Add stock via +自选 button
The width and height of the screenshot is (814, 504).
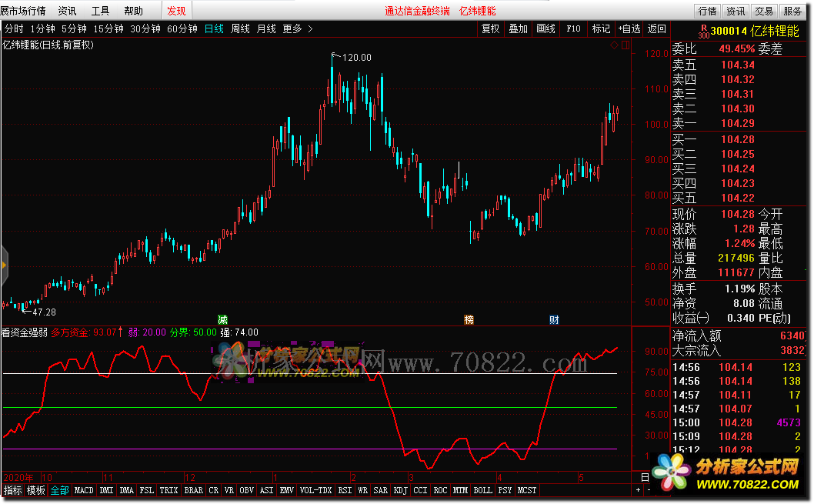pyautogui.click(x=629, y=28)
